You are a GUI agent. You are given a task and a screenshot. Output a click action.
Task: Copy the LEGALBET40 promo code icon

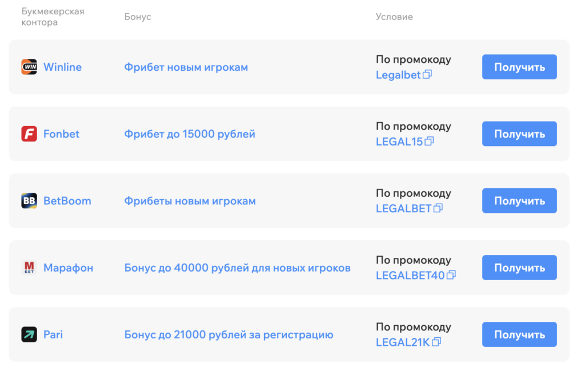coord(451,275)
